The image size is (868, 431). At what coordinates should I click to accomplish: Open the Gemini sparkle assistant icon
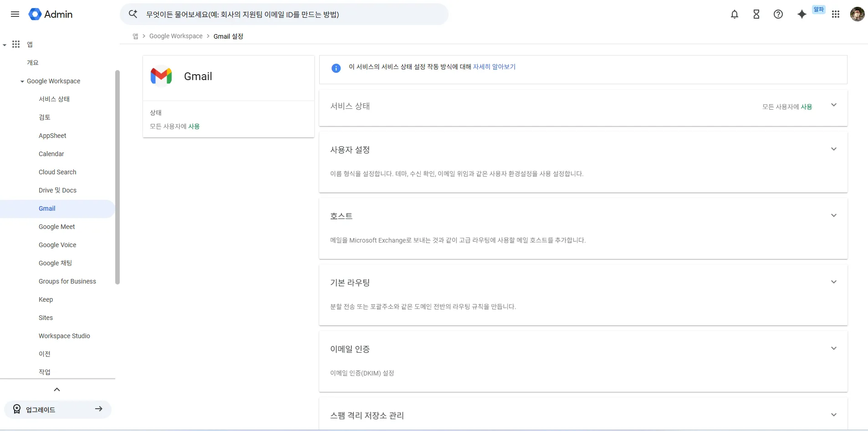point(802,14)
